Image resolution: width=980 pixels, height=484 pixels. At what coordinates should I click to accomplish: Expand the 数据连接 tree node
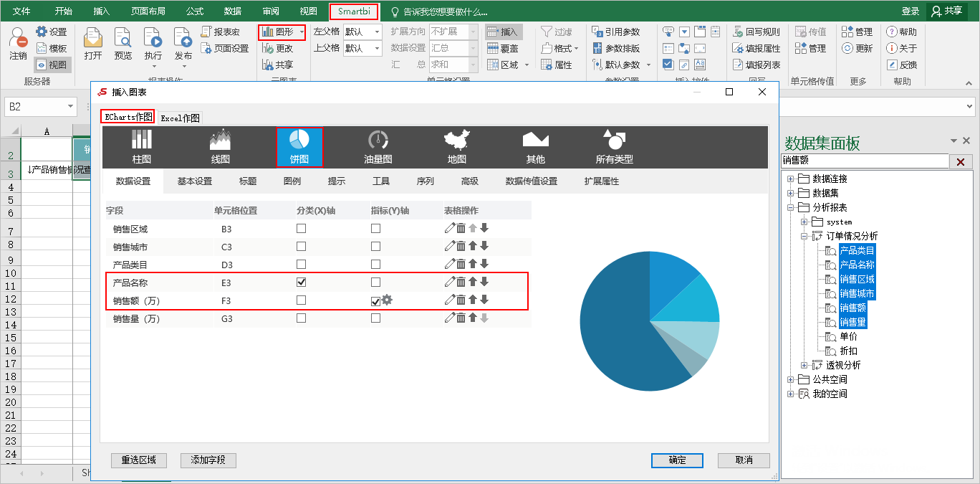791,179
